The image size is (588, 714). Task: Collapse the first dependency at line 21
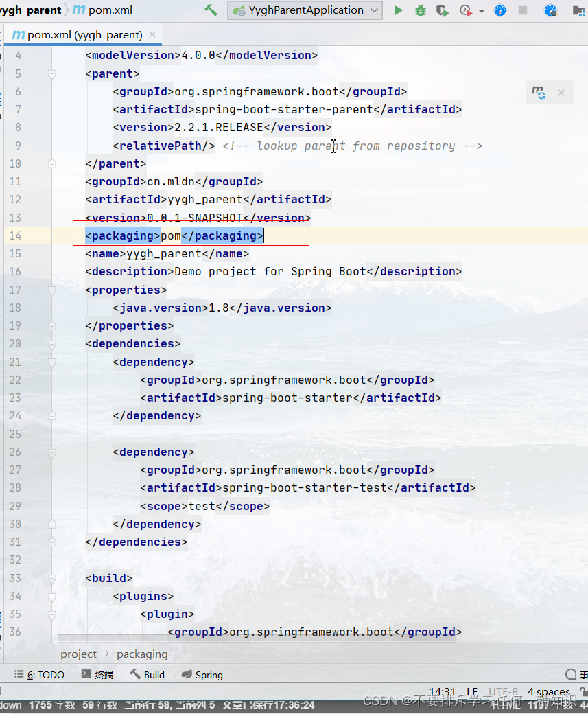point(52,362)
